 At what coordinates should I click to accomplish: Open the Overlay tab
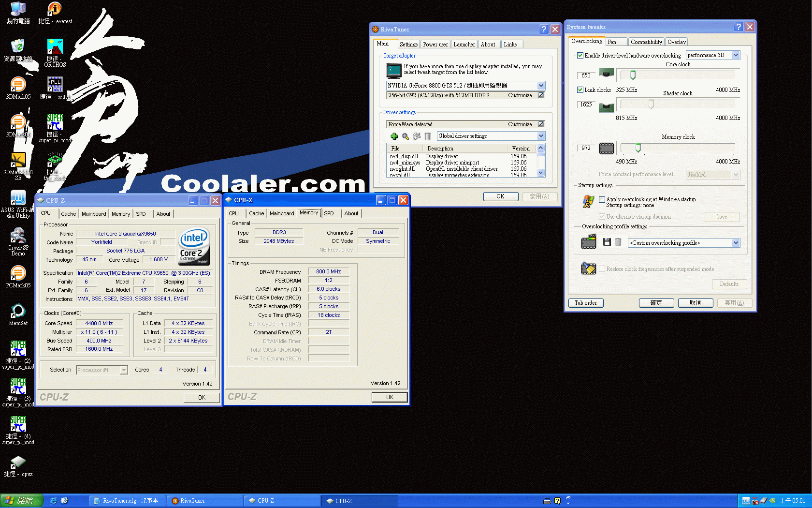(677, 42)
